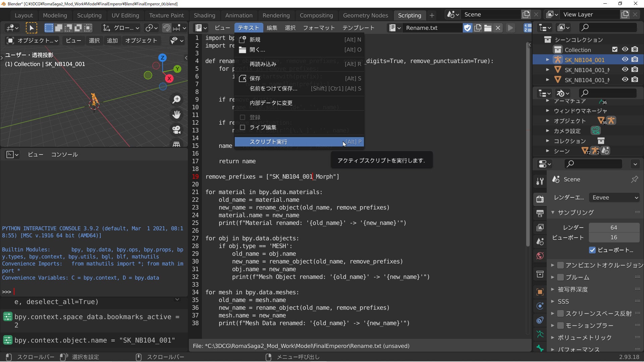Uncheck the Collection exclude checkbox

tap(614, 49)
